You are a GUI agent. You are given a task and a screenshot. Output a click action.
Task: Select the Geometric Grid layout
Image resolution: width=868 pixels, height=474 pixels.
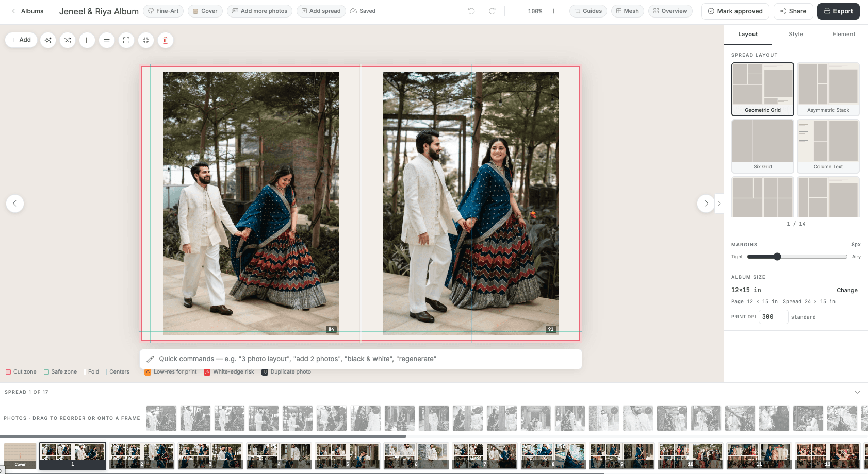point(763,90)
